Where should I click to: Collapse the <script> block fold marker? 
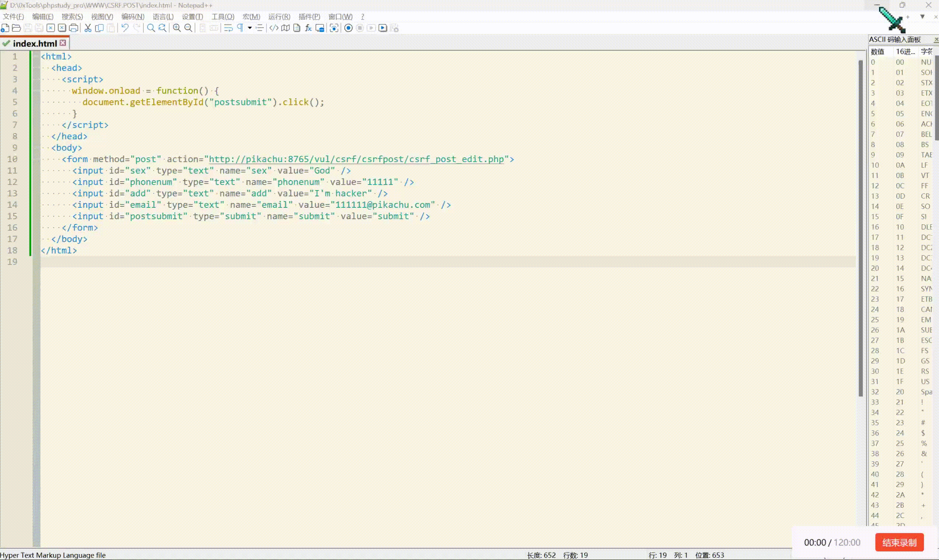point(36,79)
